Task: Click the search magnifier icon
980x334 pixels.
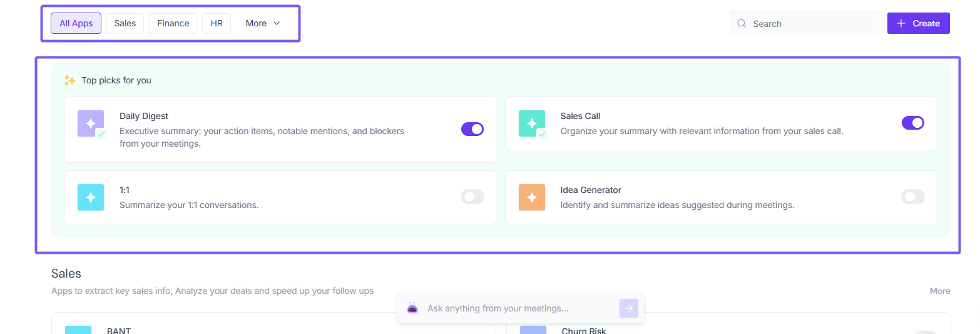Action: [x=742, y=24]
